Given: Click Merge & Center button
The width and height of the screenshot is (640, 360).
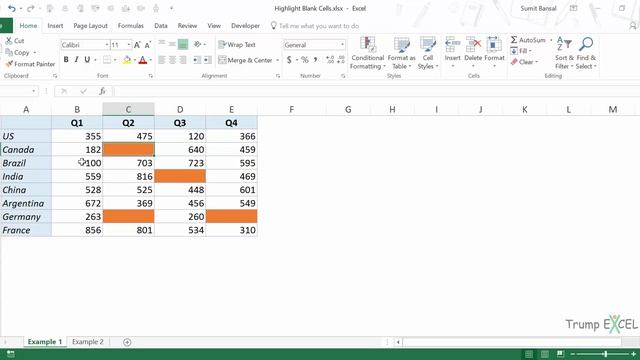Looking at the screenshot, I should tap(245, 60).
